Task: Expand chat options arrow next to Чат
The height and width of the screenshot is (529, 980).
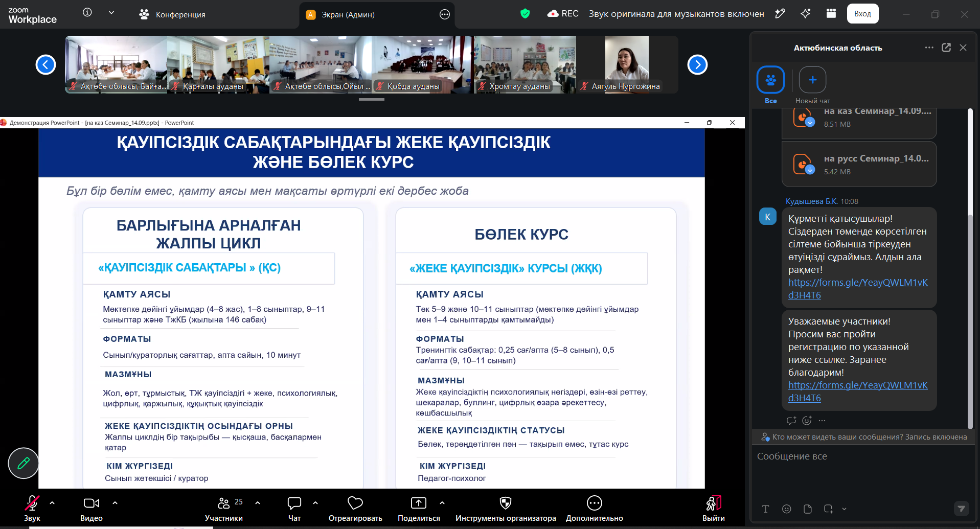Action: (315, 503)
